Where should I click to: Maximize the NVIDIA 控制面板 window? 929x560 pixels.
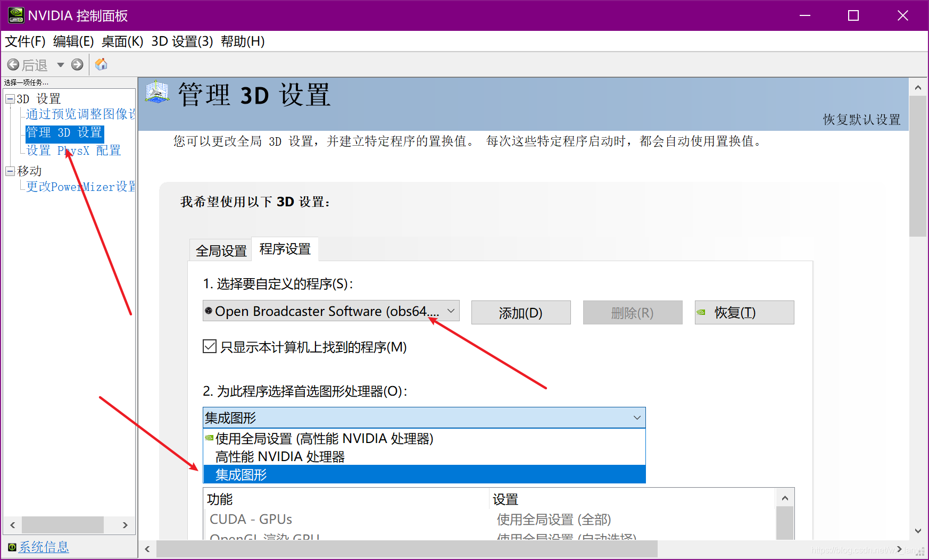(853, 15)
